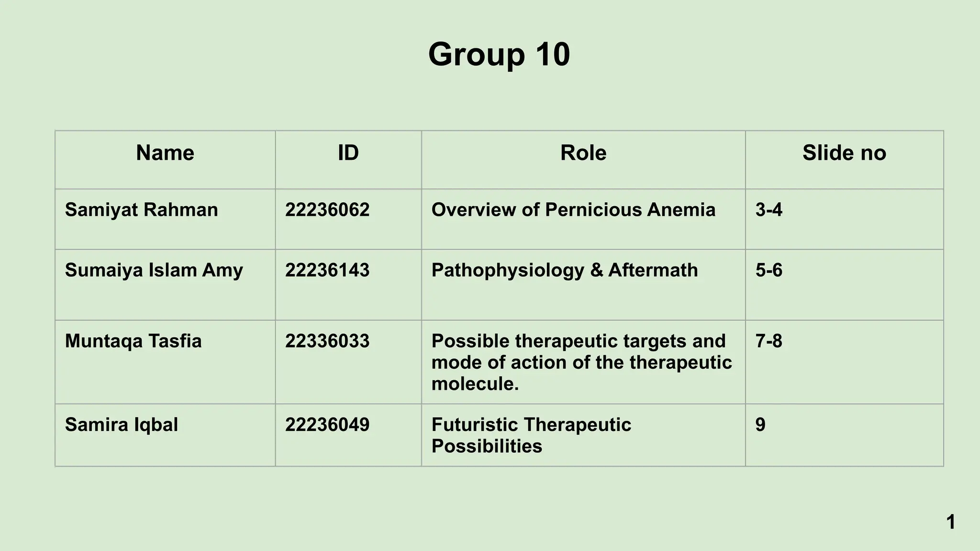Select the "Slide no" column header
Image resolution: width=980 pixels, height=551 pixels.
844,153
